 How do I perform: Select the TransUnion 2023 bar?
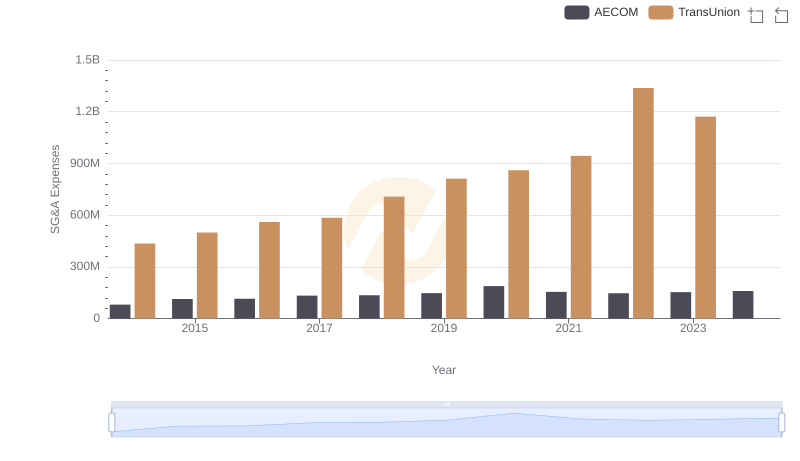706,217
